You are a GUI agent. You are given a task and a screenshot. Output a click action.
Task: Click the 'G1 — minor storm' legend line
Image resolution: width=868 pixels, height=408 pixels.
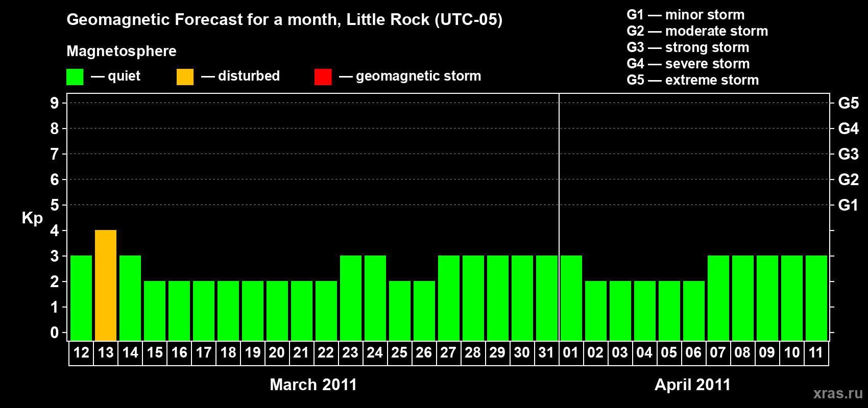pyautogui.click(x=686, y=15)
